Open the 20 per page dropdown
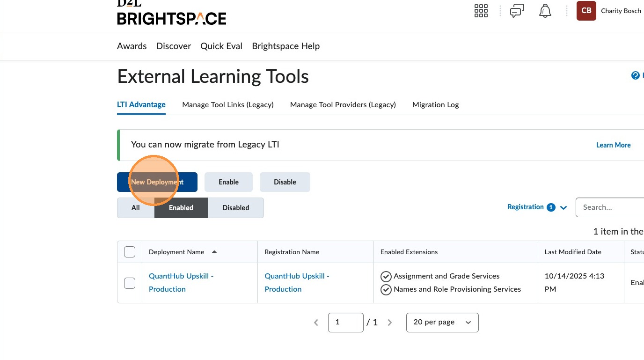The width and height of the screenshot is (644, 360). [x=442, y=323]
